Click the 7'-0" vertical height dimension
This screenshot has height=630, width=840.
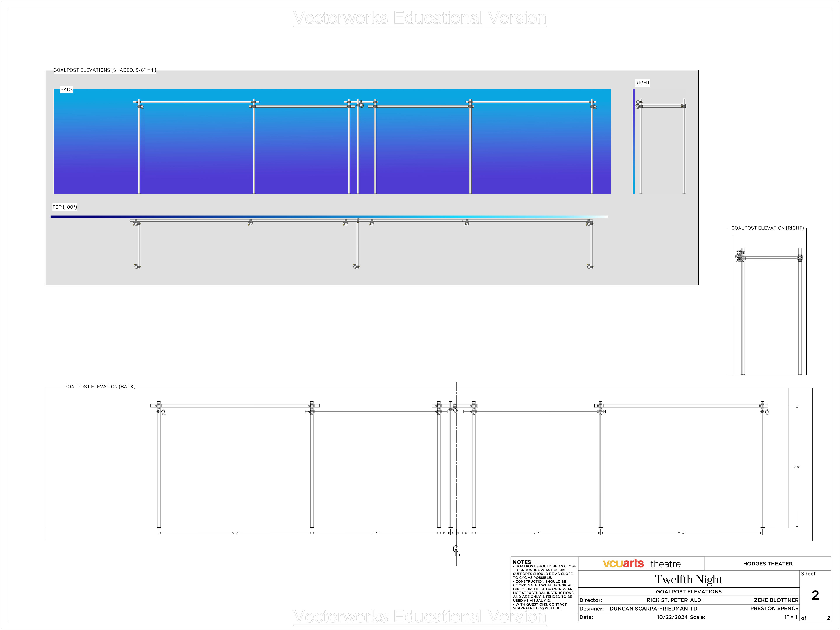(796, 467)
